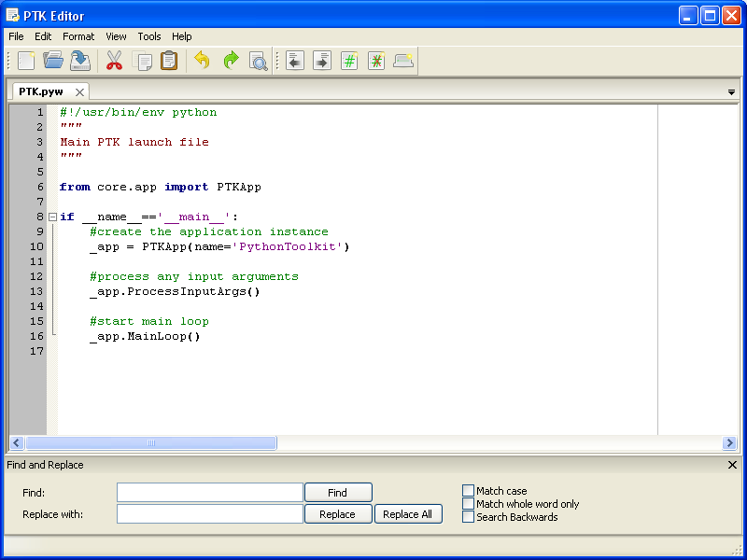Viewport: 747px width, 560px height.
Task: Click the Replace button
Action: tap(338, 514)
